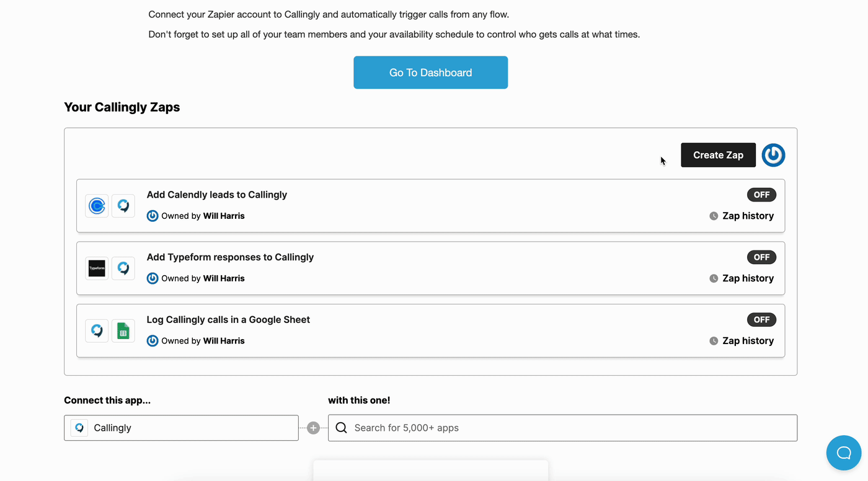
Task: Click the Typeform icon in second Zap
Action: [97, 268]
